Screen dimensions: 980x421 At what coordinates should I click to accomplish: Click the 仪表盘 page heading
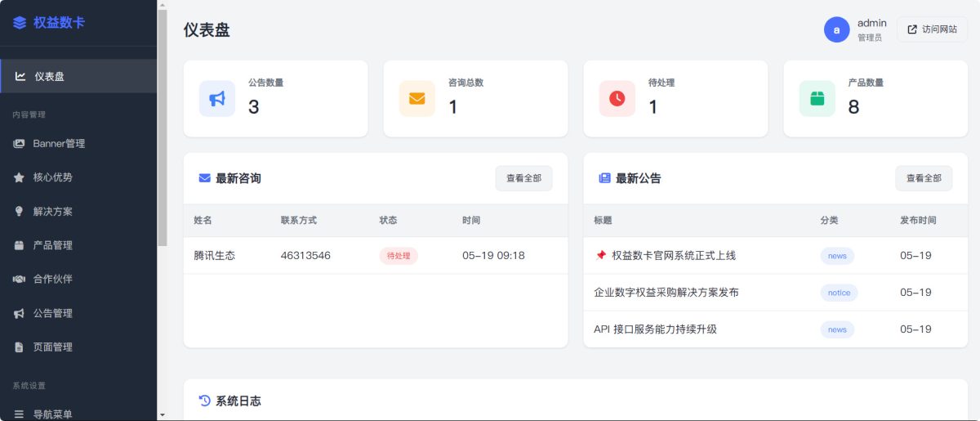click(207, 30)
